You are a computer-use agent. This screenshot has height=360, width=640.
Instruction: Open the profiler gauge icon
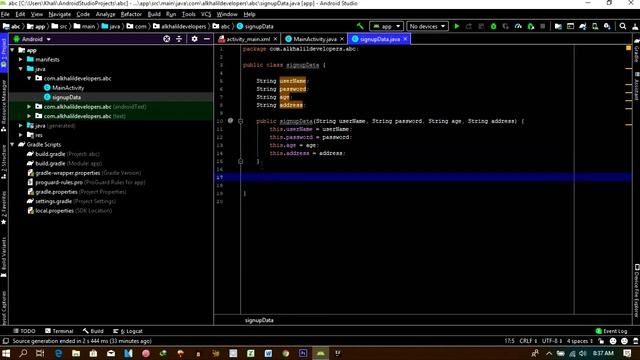click(x=518, y=26)
